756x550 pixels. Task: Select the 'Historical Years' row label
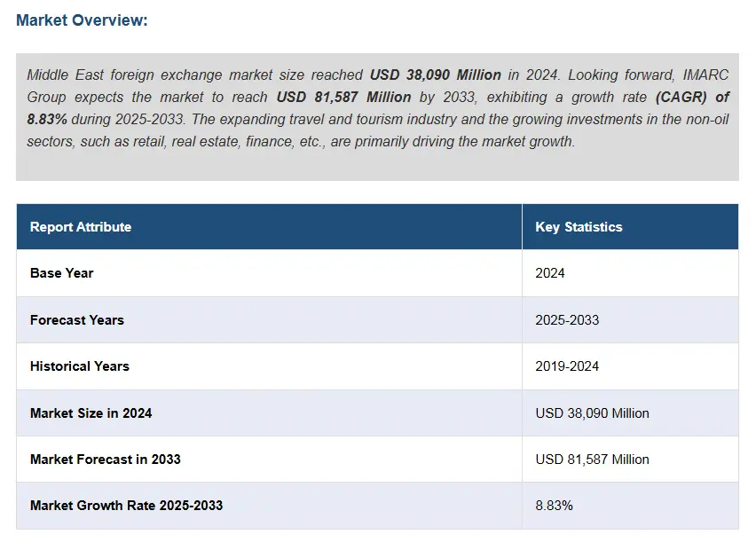(x=80, y=366)
